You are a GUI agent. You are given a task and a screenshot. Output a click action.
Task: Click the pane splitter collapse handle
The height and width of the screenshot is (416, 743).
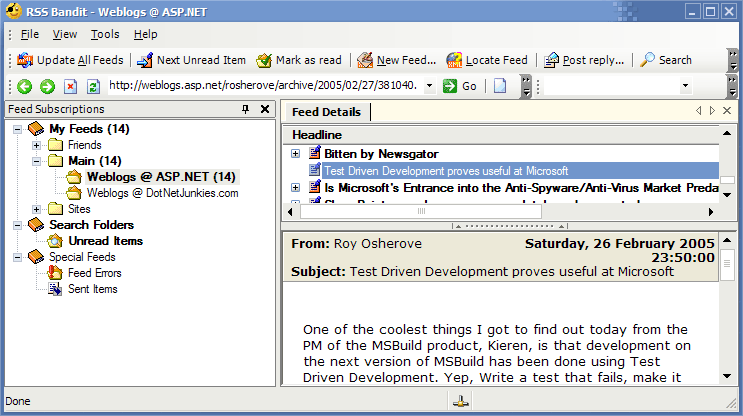[x=509, y=226]
